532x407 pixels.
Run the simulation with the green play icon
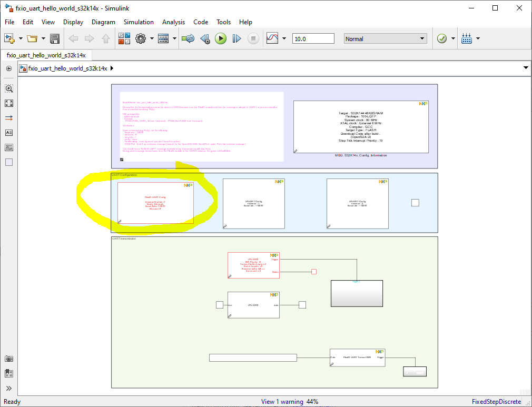(x=221, y=38)
